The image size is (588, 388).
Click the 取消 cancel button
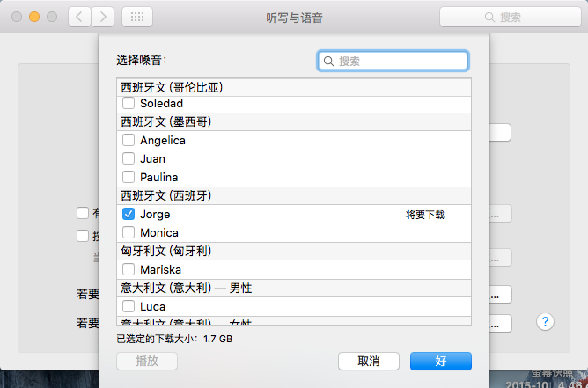[x=369, y=362]
